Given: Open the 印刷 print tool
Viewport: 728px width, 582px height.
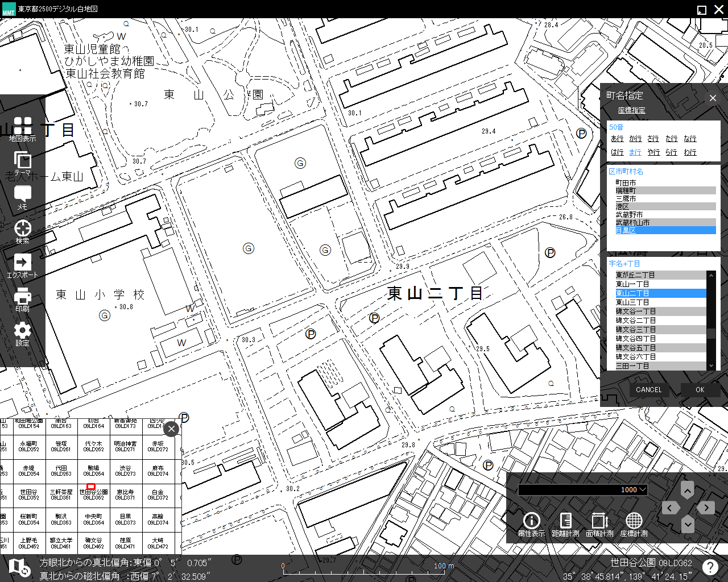Looking at the screenshot, I should [x=22, y=297].
